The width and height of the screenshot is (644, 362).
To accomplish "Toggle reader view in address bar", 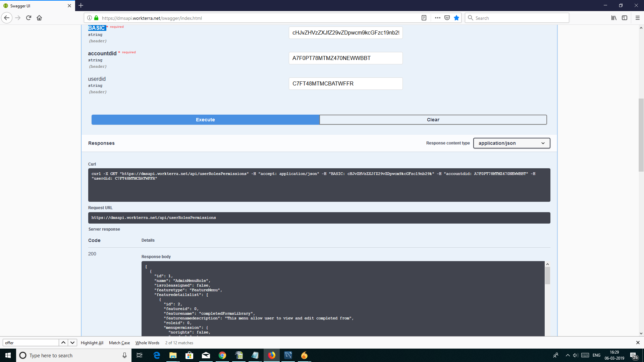I will (x=424, y=18).
